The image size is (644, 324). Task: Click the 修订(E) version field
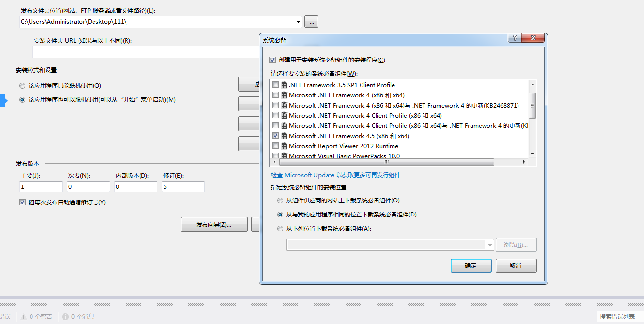click(x=184, y=186)
